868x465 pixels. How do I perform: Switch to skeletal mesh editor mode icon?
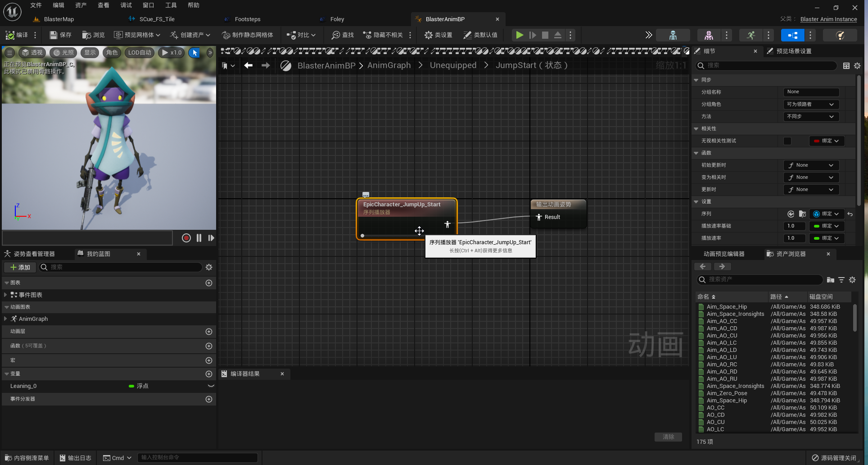click(x=709, y=35)
